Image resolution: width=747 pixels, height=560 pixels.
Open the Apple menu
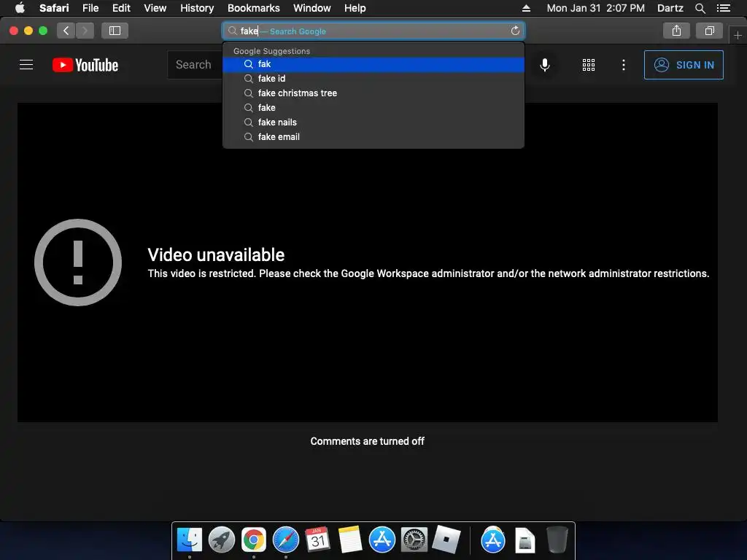pos(20,8)
